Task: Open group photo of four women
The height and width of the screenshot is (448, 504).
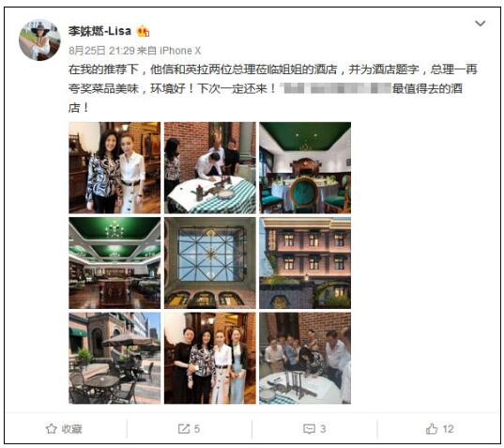Action: [x=210, y=358]
